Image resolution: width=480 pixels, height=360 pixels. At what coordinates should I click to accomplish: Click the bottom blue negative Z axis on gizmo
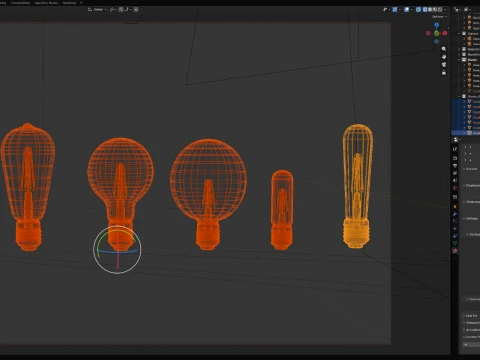coord(436,41)
